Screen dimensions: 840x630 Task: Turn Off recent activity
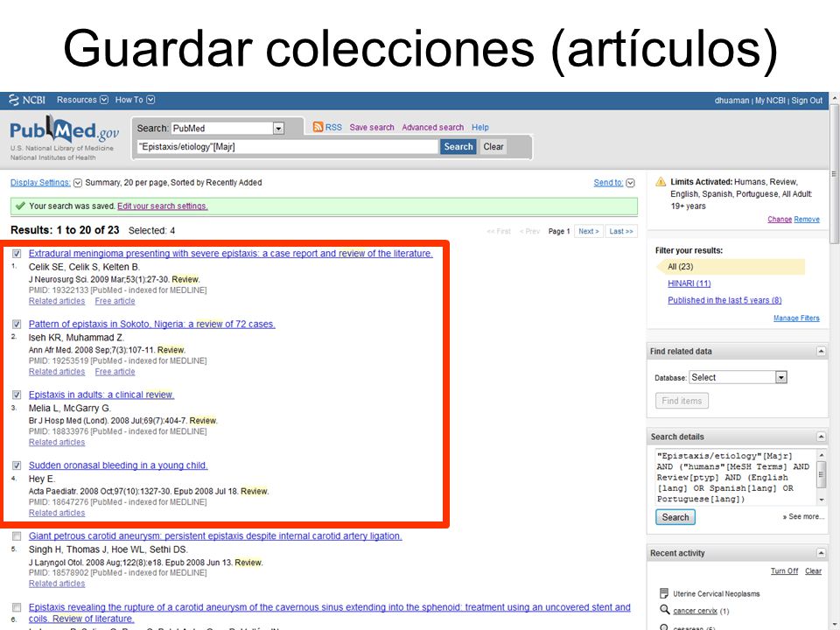point(784,570)
